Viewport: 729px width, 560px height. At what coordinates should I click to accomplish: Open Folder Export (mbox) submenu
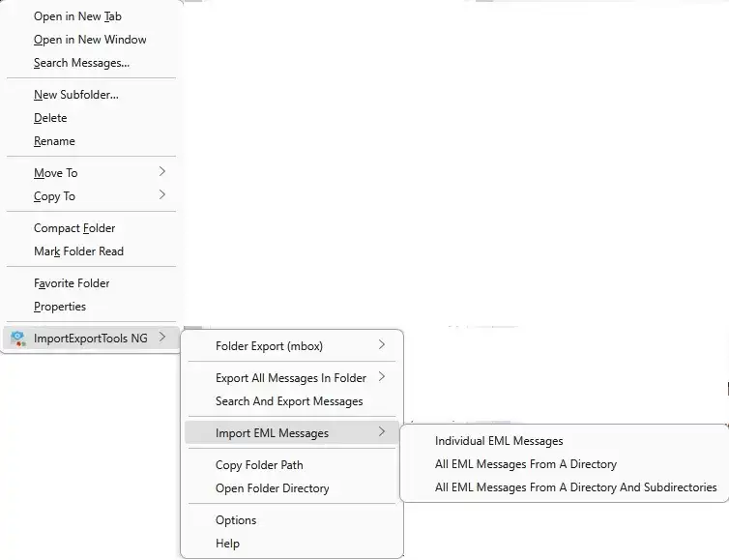292,346
